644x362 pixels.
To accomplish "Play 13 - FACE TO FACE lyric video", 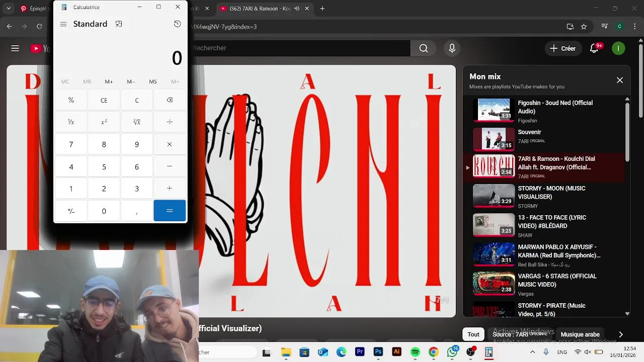I will pos(544,226).
